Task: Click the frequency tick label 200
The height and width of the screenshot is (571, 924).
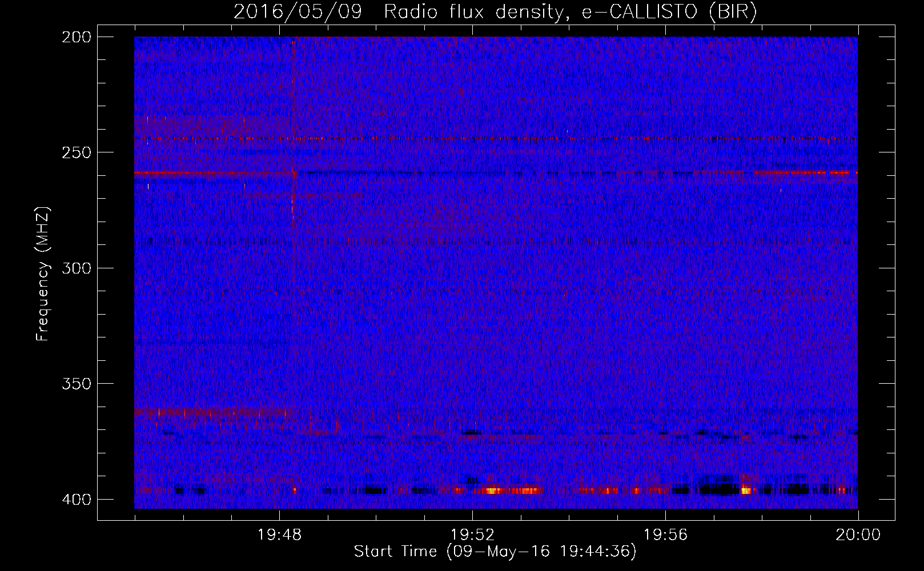Action: [x=77, y=37]
